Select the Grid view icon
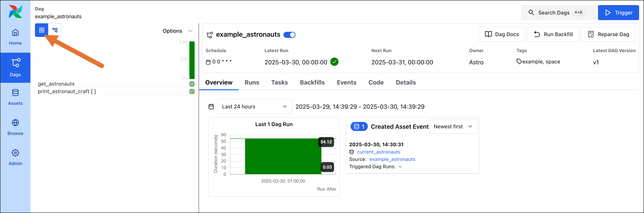This screenshot has width=644, height=213. (x=42, y=30)
